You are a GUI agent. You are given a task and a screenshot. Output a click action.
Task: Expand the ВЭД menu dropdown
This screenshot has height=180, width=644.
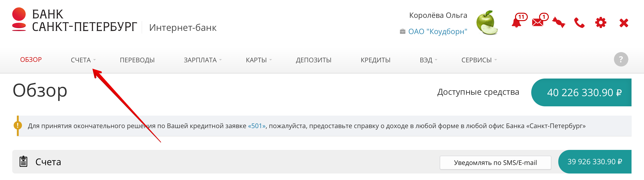(428, 60)
